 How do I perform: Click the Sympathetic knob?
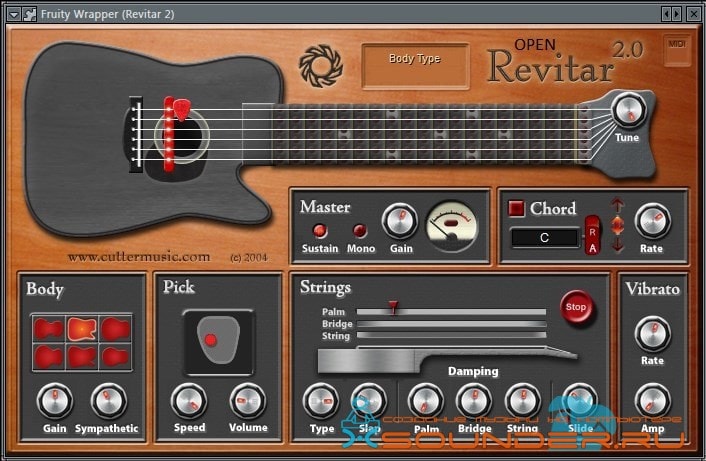(x=109, y=401)
